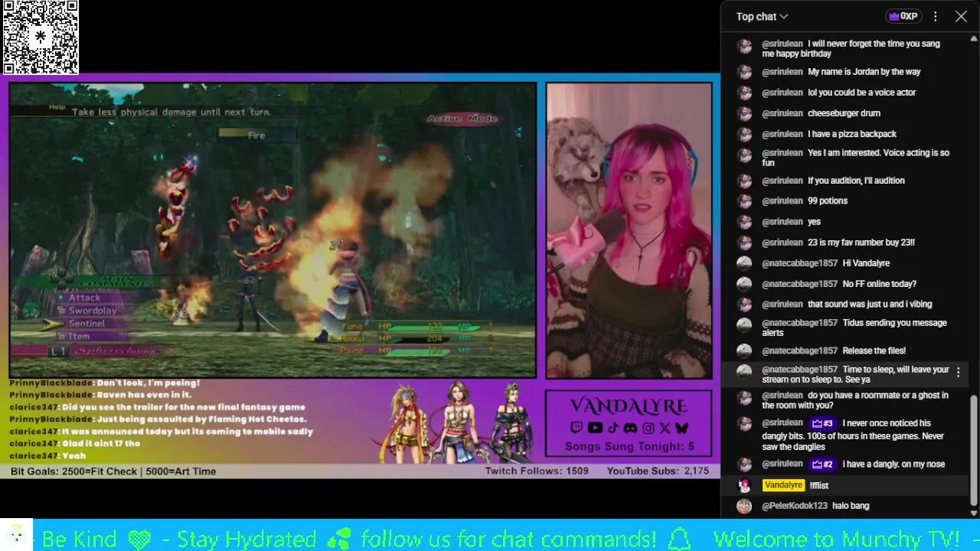
Task: Click the "i have a dangly. on my nose" message
Action: pos(893,465)
